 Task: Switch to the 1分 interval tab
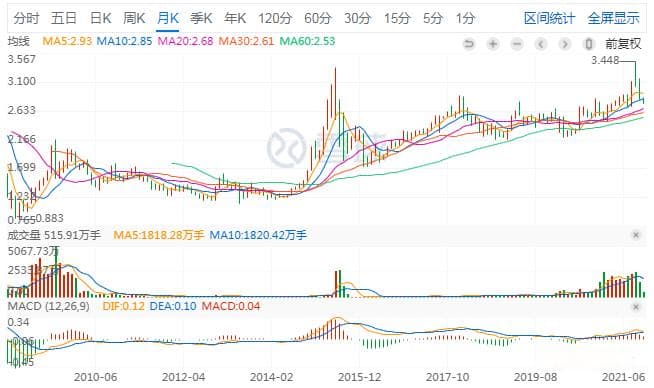point(465,18)
